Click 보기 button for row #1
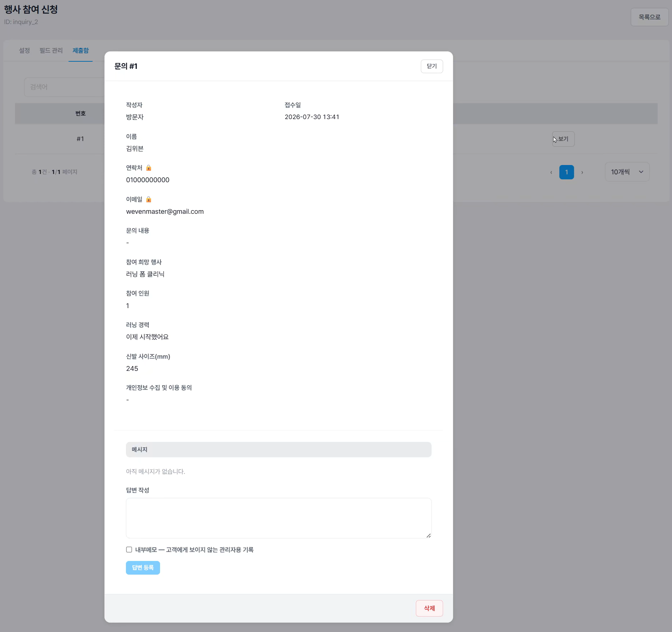The width and height of the screenshot is (672, 632). [563, 139]
